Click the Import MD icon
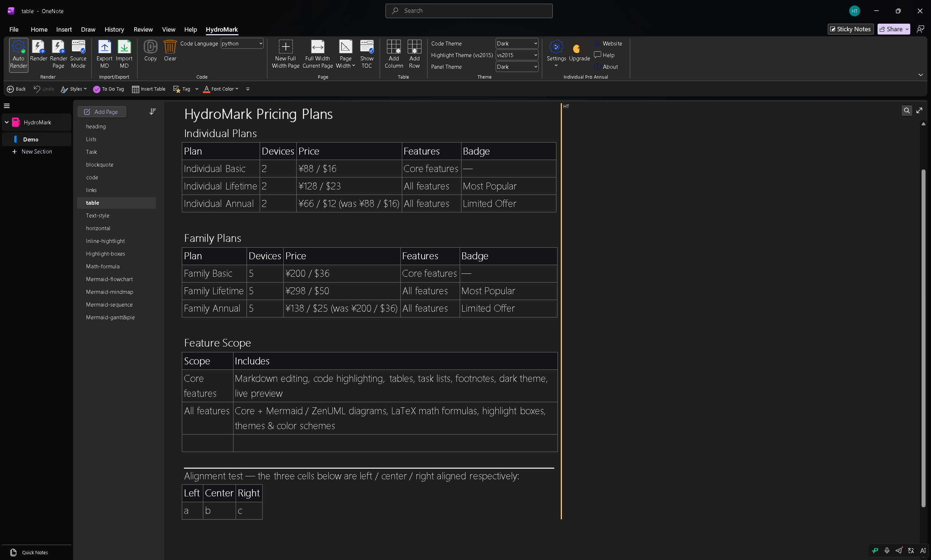Image resolution: width=931 pixels, height=560 pixels. click(x=124, y=54)
